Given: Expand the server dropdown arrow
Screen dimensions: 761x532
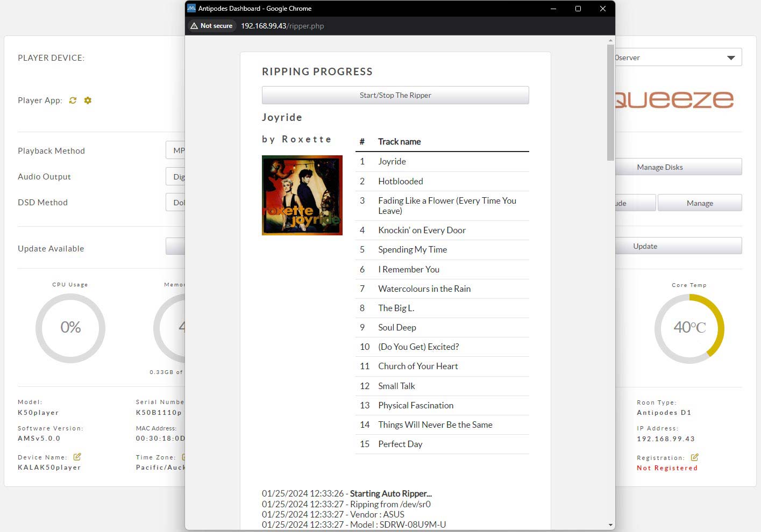Looking at the screenshot, I should tap(731, 57).
